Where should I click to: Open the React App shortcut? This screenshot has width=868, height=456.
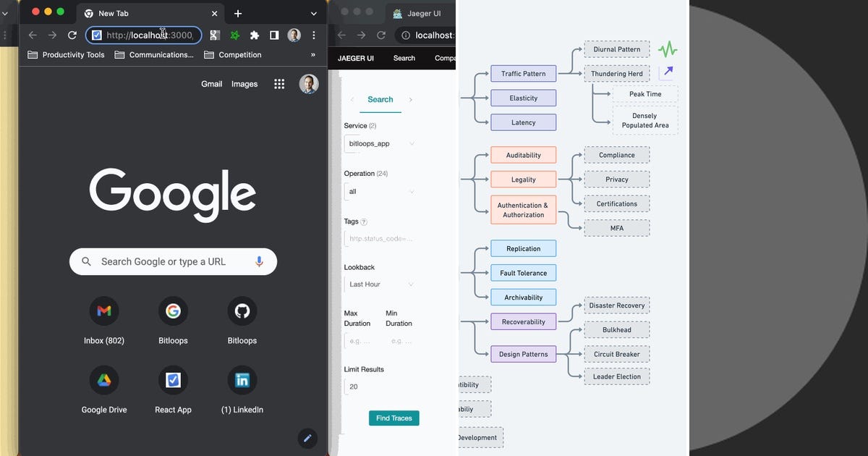173,379
